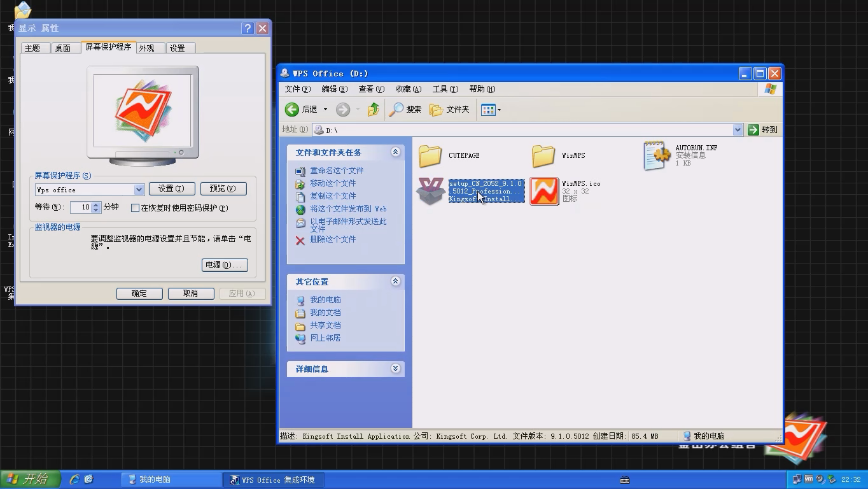Click the Display Properties help question button
The height and width of the screenshot is (489, 868).
[248, 28]
